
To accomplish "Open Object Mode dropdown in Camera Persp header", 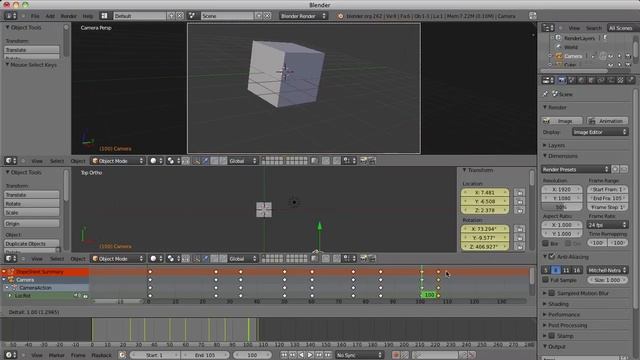I will [118, 161].
